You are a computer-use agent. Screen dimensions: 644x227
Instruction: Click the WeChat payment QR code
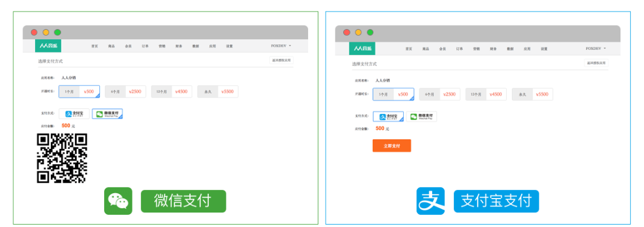(x=62, y=159)
